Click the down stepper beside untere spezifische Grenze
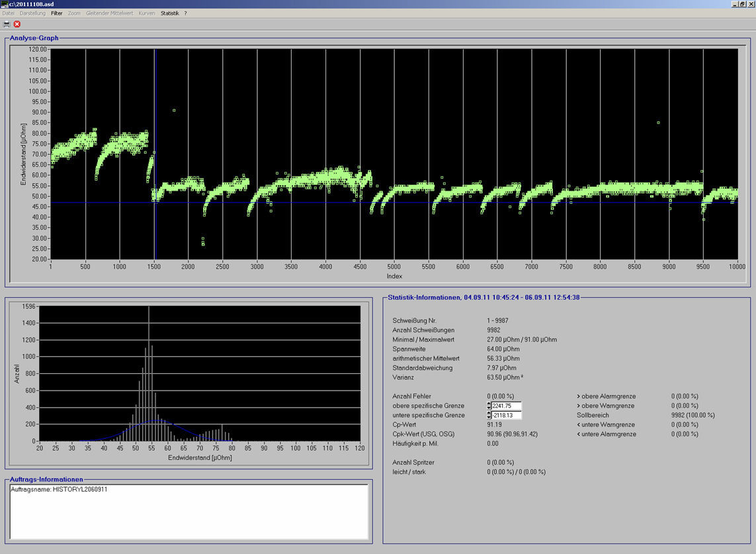Image resolution: width=756 pixels, height=554 pixels. click(489, 418)
